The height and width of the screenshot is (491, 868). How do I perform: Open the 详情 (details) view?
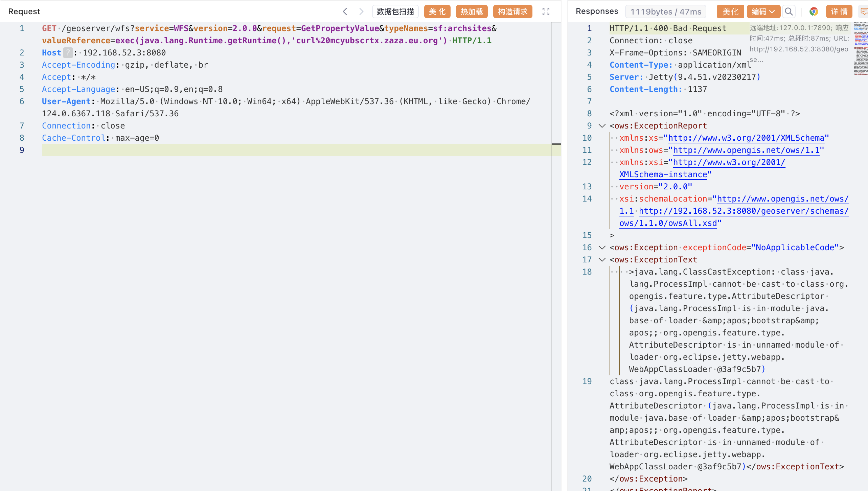click(839, 11)
